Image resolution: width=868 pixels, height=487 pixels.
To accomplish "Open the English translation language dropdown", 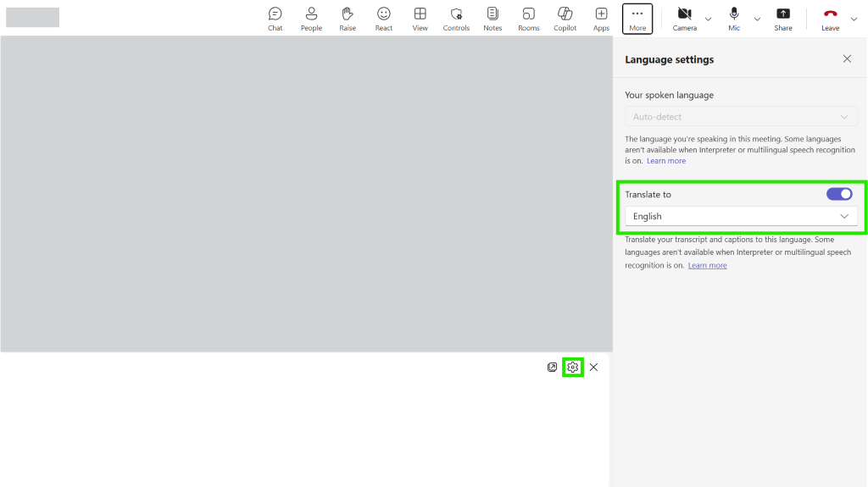I will [x=741, y=216].
